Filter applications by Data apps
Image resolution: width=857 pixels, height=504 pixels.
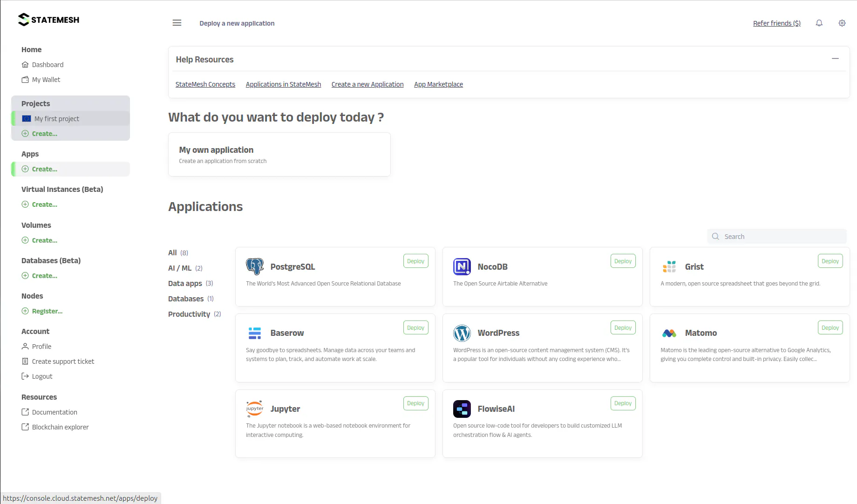pos(190,283)
